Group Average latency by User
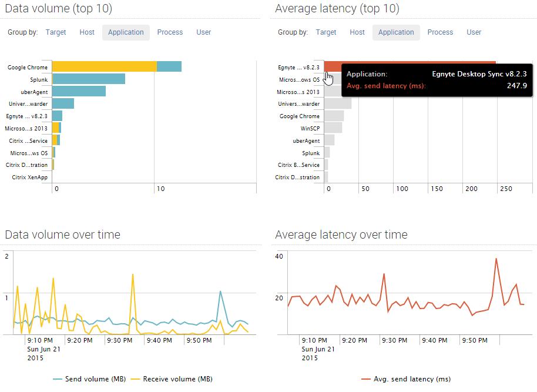The height and width of the screenshot is (392, 537). (474, 32)
